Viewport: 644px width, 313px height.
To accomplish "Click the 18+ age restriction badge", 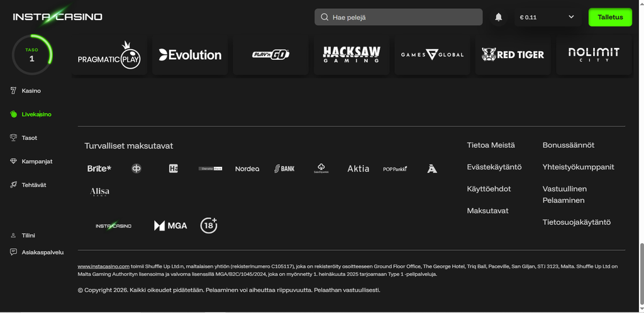I will point(209,225).
